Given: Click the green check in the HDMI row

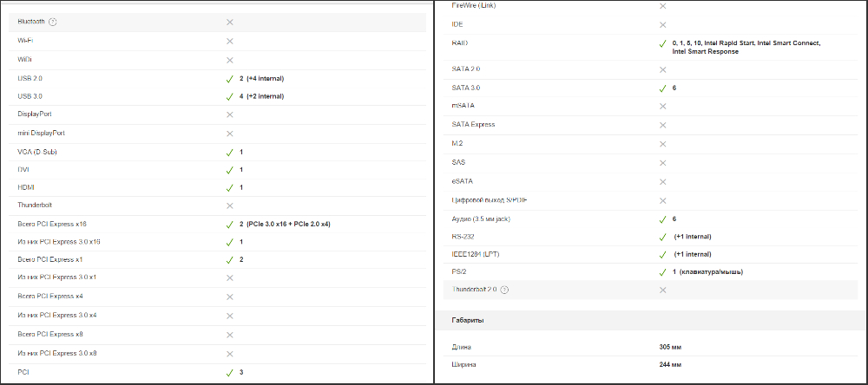Looking at the screenshot, I should click(230, 188).
